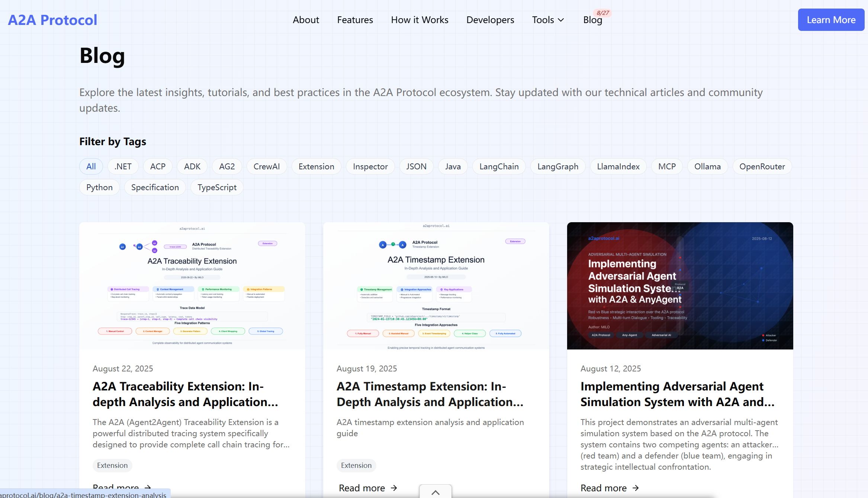868x498 pixels.
Task: Go to the About page
Action: 306,20
